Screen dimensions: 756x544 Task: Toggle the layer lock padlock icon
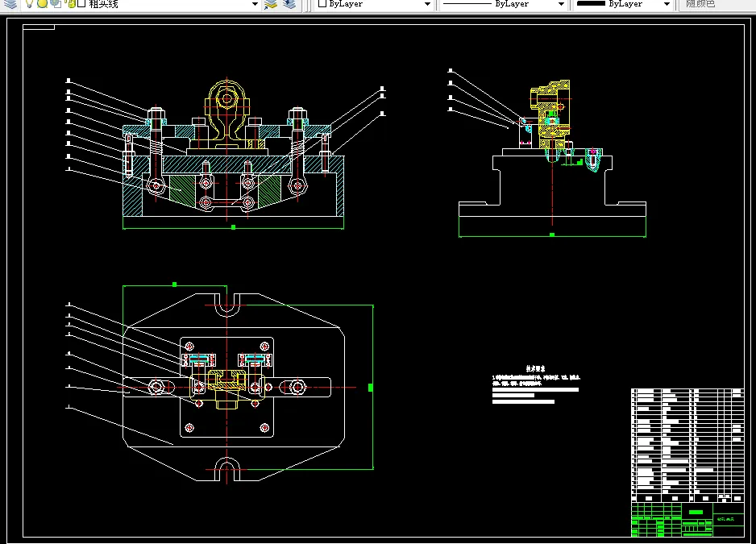point(70,4)
